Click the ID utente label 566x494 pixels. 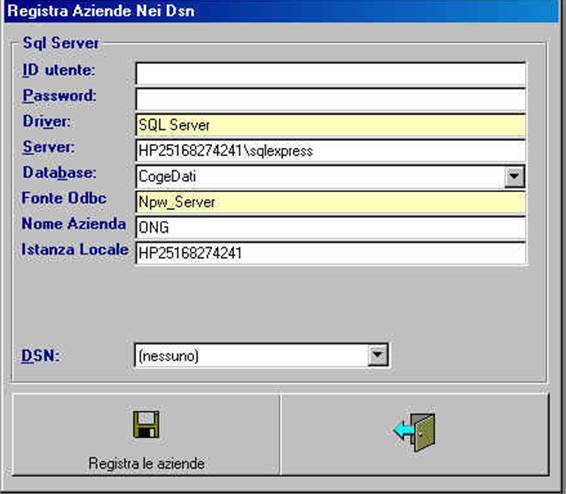(x=58, y=70)
